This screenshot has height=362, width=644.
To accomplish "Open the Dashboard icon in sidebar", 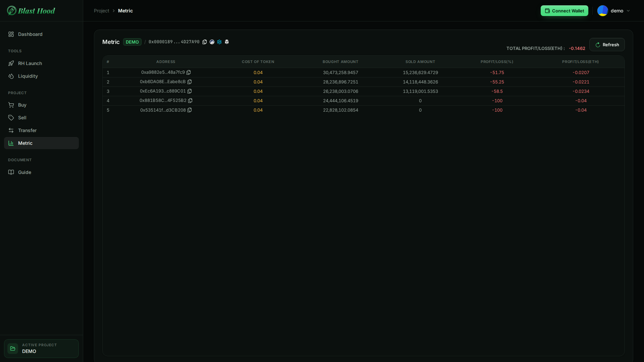I will click(x=11, y=34).
